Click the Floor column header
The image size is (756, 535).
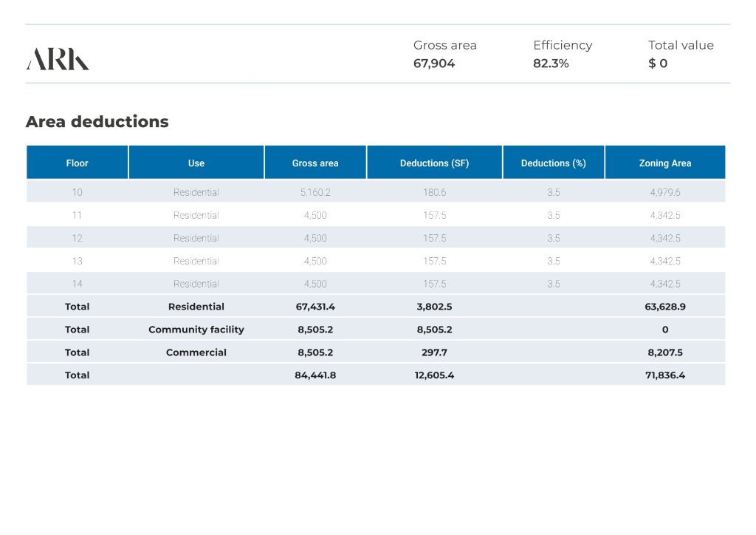click(x=78, y=163)
